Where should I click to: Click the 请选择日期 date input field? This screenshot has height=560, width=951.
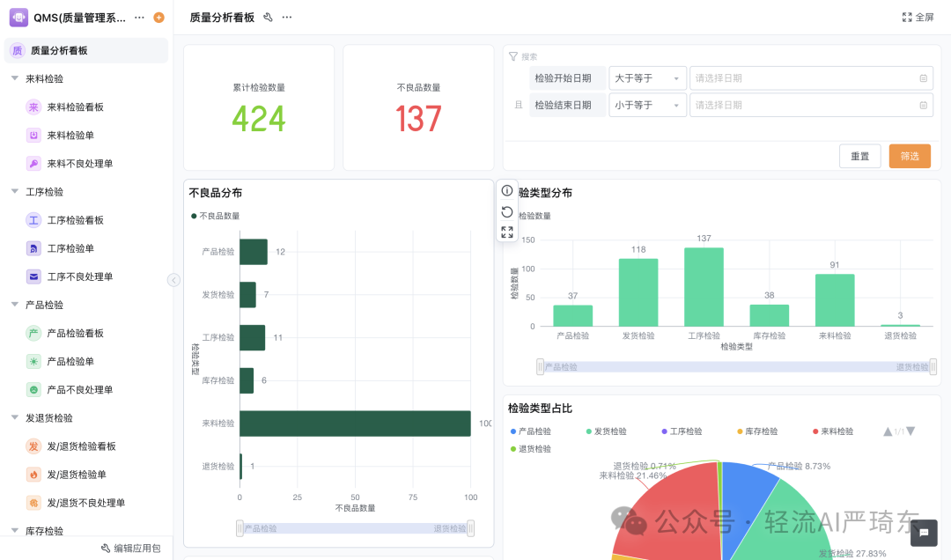pos(810,77)
